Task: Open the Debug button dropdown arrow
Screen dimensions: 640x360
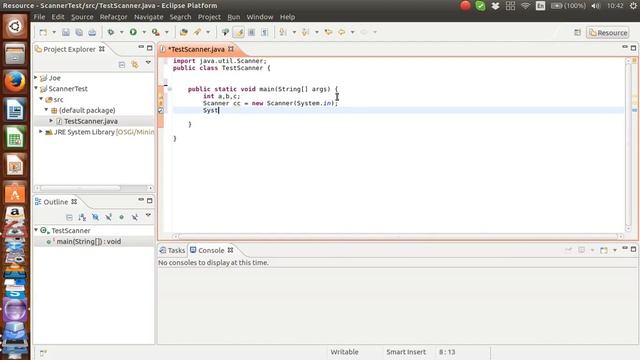Action: (x=121, y=32)
